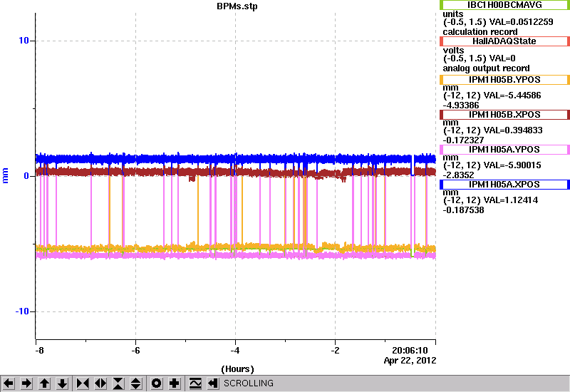Viewport: 570px width, 392px height.
Task: Click the -0.187538 value under IPM1H05A.XPOS
Action: click(x=463, y=210)
